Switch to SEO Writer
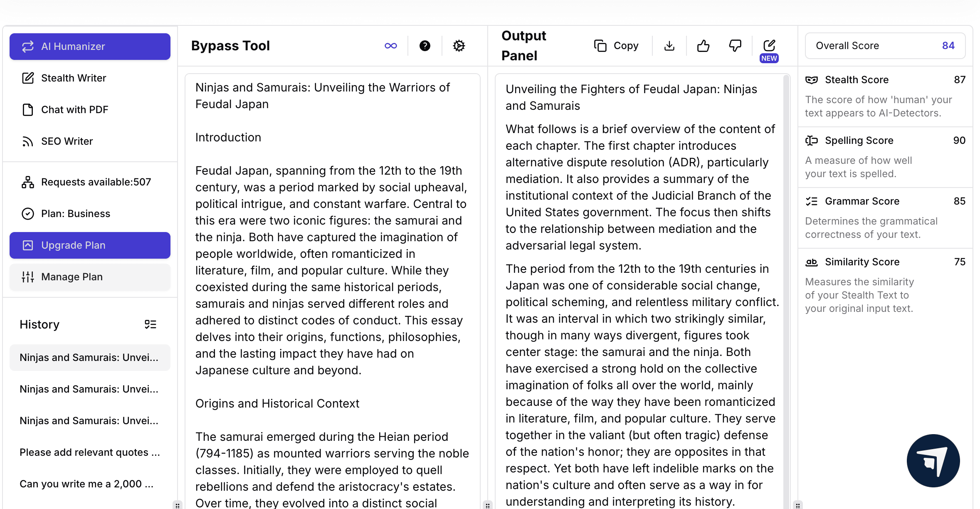Image resolution: width=980 pixels, height=509 pixels. [67, 141]
